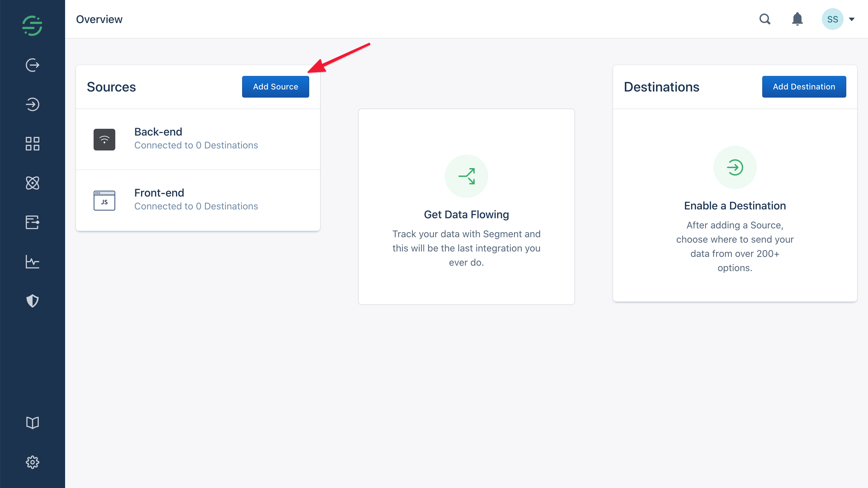Click the Segment logo in the top left
Viewport: 868px width, 488px height.
pyautogui.click(x=32, y=26)
